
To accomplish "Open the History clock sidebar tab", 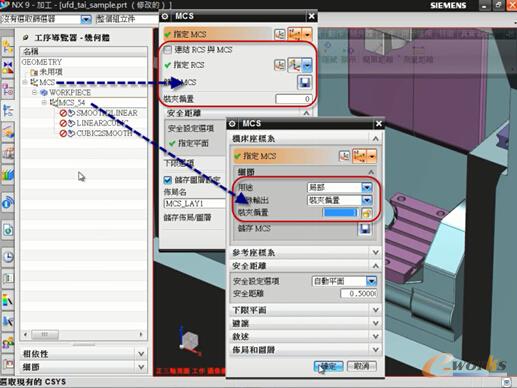I will coord(7,257).
